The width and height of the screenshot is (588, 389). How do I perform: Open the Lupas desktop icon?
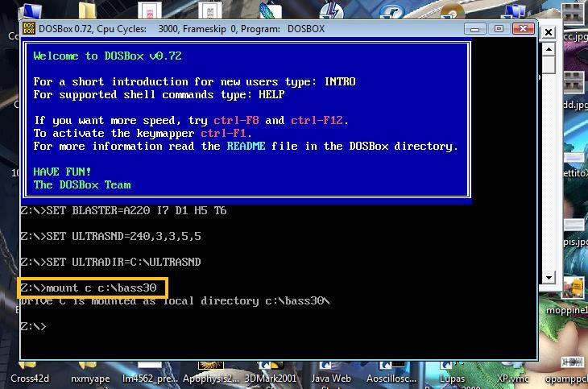452,375
